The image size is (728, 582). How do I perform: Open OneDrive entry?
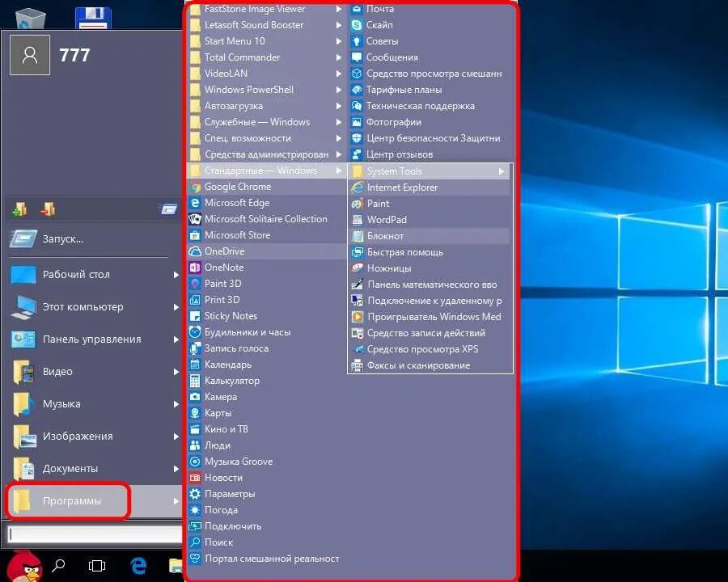click(266, 251)
